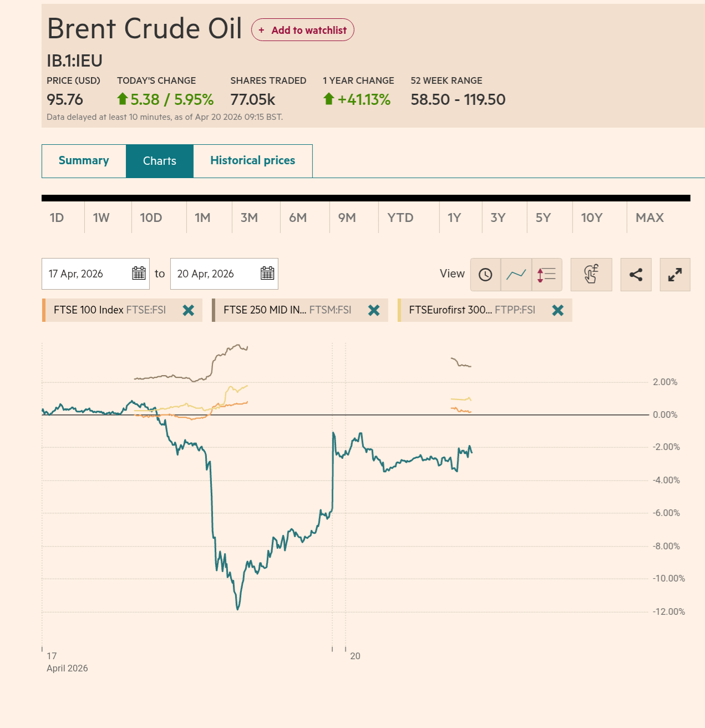The width and height of the screenshot is (705, 728).
Task: Expand chart to fullscreen
Action: pyautogui.click(x=675, y=275)
